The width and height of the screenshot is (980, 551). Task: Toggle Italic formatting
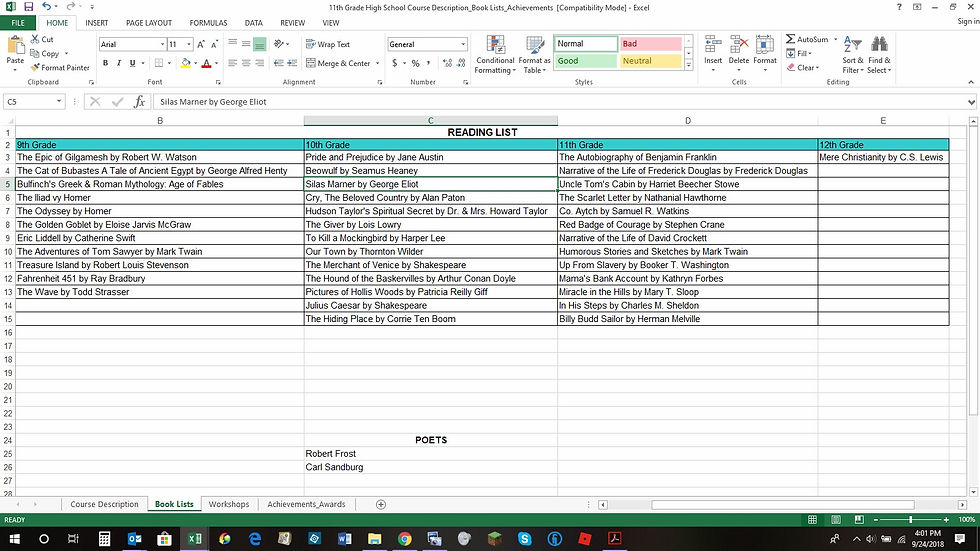click(x=119, y=63)
